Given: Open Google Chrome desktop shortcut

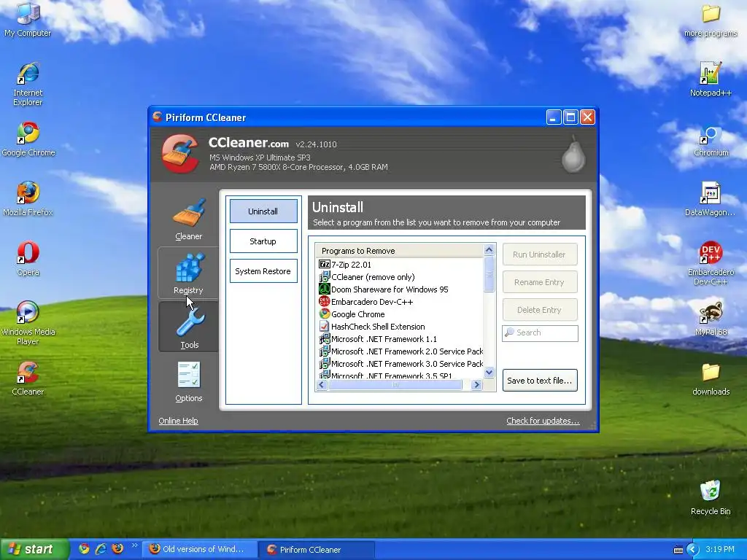Looking at the screenshot, I should (x=28, y=139).
